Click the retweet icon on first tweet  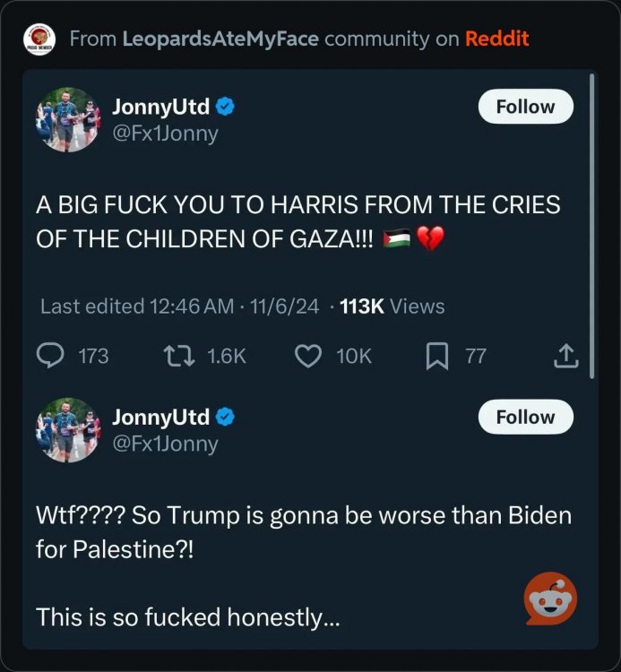pos(176,356)
